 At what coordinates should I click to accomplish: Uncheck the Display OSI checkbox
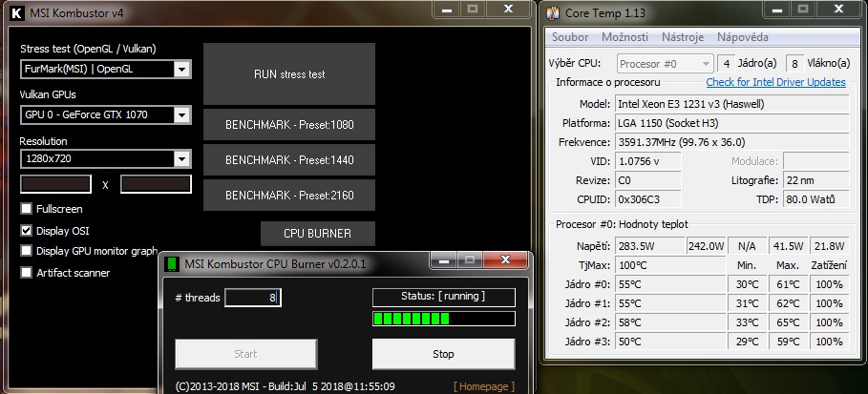(x=27, y=230)
